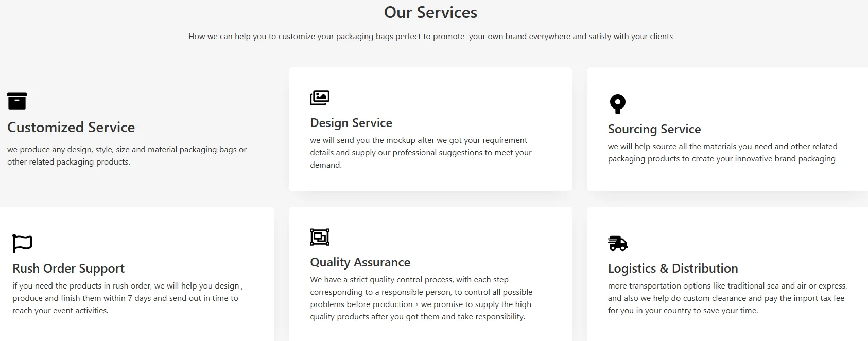Click the flag icon above Rush Order Support
The height and width of the screenshot is (341, 868).
click(x=22, y=243)
